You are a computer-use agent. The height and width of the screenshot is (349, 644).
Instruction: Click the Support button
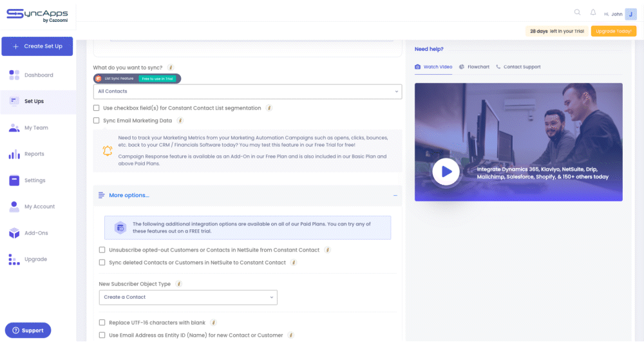28,330
